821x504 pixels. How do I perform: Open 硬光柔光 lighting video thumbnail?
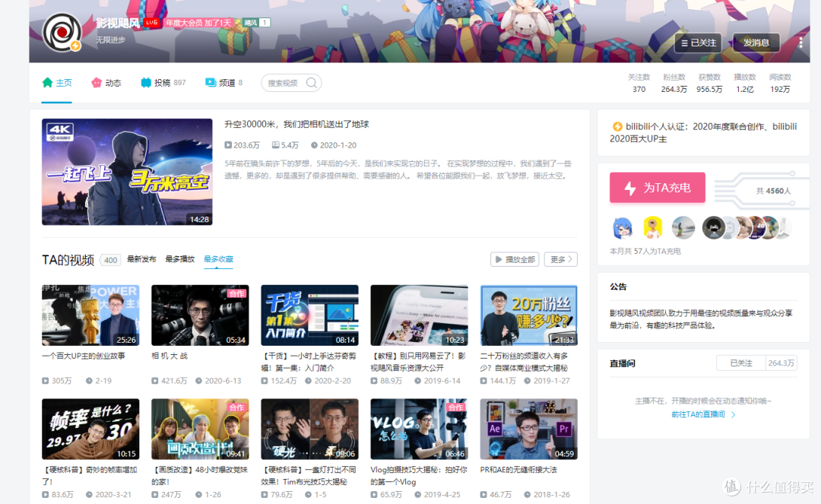pyautogui.click(x=309, y=430)
